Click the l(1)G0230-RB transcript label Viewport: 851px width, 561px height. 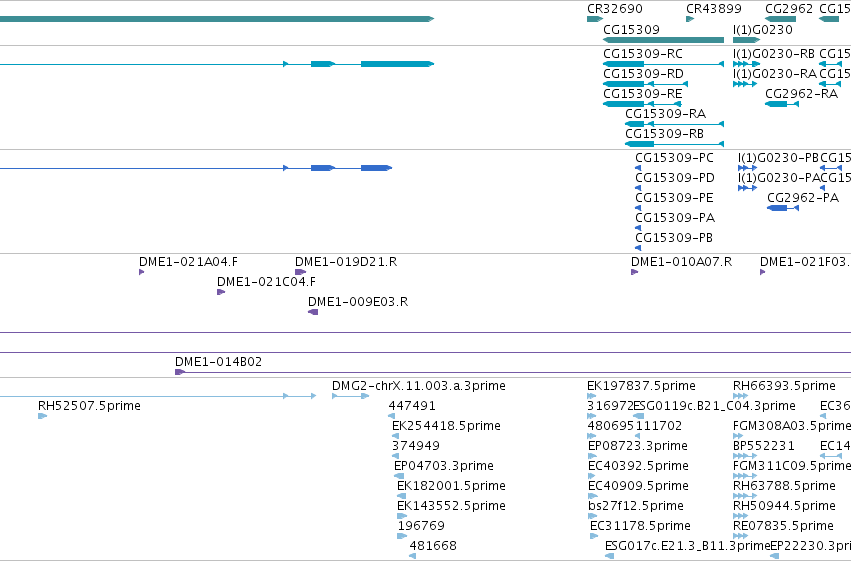pyautogui.click(x=774, y=54)
